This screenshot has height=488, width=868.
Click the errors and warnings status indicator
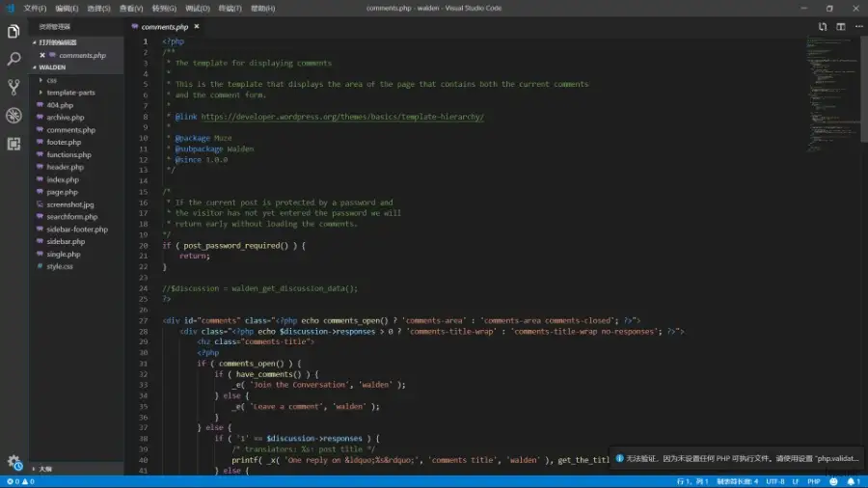(20, 482)
